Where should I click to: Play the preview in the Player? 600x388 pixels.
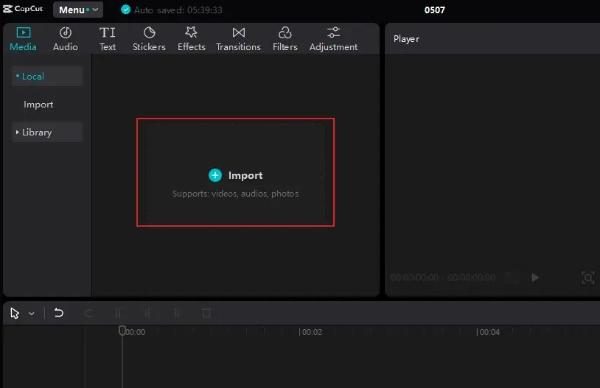click(535, 277)
